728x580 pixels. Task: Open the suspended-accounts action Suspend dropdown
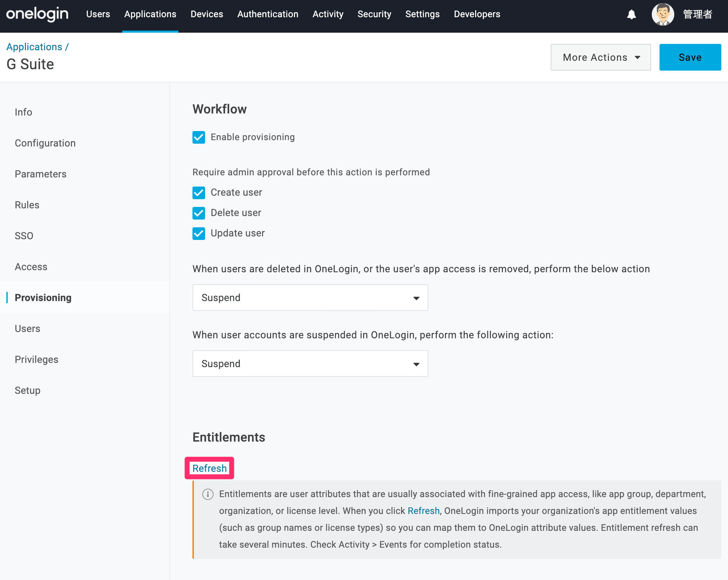pos(310,364)
